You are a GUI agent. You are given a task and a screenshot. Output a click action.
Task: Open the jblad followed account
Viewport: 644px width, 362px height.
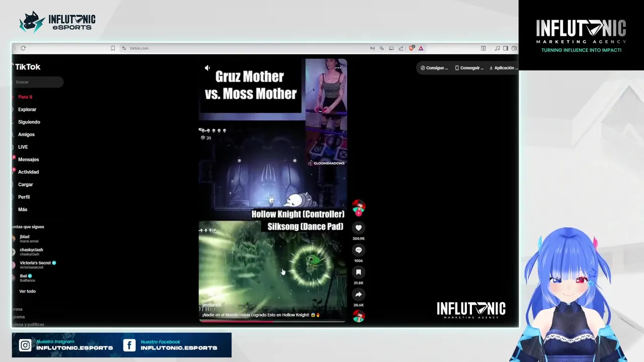coord(29,239)
